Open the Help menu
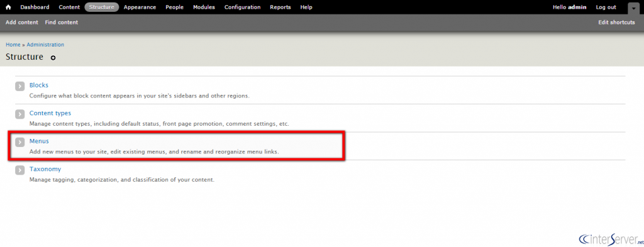 306,7
